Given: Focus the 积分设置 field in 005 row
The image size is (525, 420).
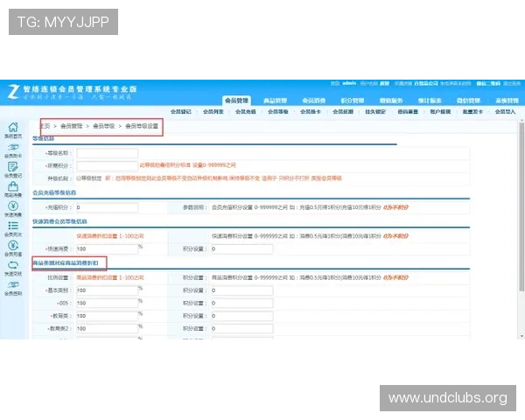Looking at the screenshot, I should click(x=242, y=303).
